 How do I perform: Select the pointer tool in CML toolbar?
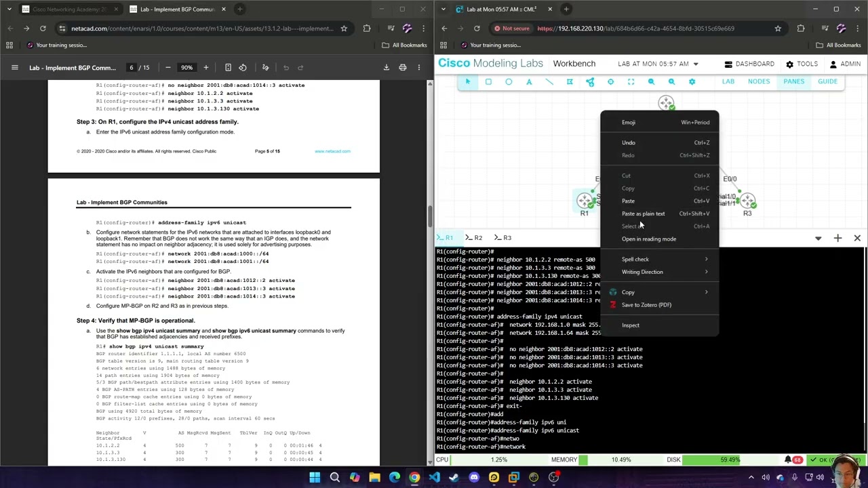pos(467,82)
